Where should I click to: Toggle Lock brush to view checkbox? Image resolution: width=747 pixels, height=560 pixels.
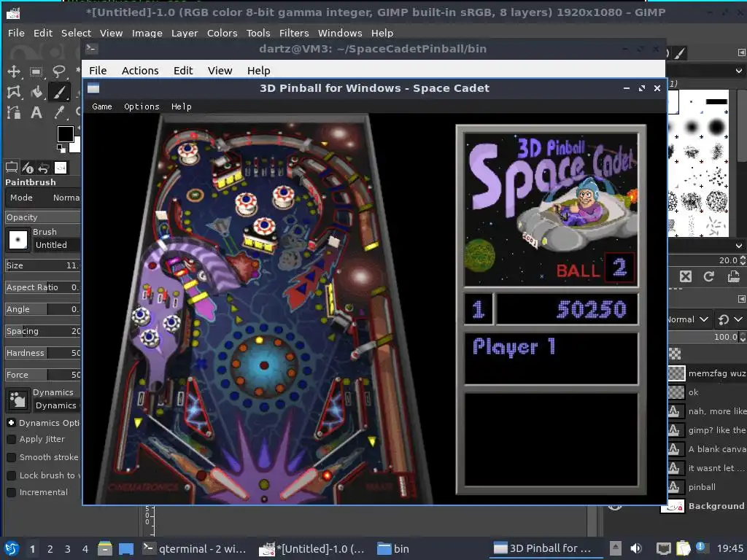[x=12, y=475]
